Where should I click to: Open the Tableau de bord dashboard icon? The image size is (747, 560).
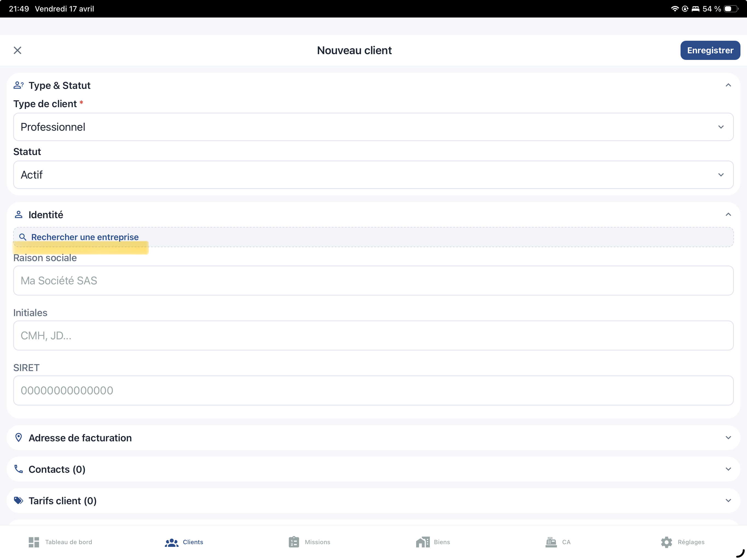34,542
